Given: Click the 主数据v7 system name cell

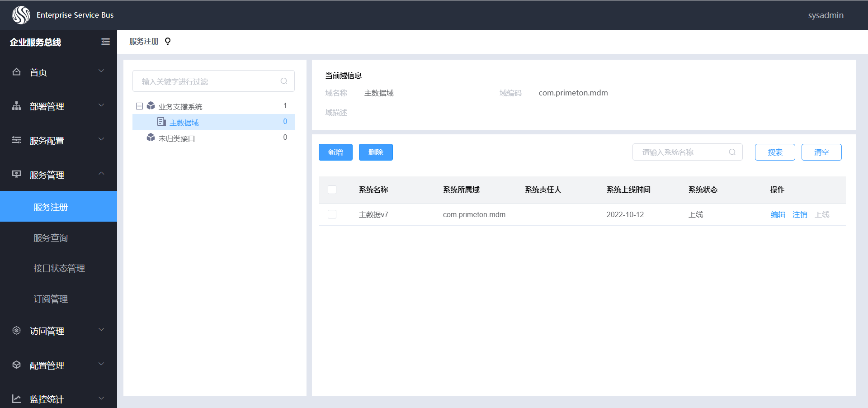Looking at the screenshot, I should click(x=373, y=214).
